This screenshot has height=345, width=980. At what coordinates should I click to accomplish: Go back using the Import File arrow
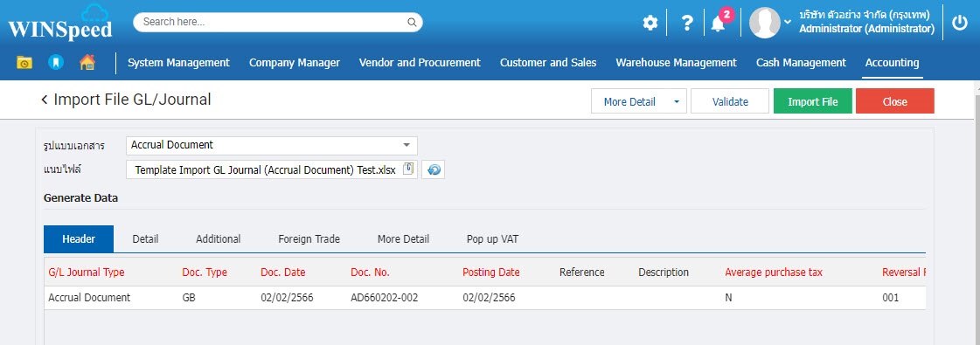point(45,100)
